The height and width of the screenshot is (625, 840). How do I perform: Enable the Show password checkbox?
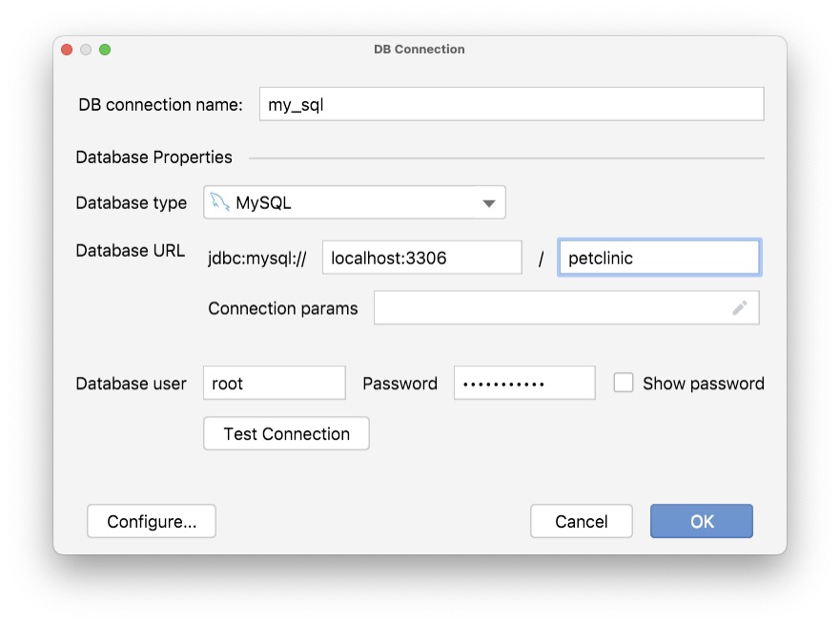tap(624, 383)
